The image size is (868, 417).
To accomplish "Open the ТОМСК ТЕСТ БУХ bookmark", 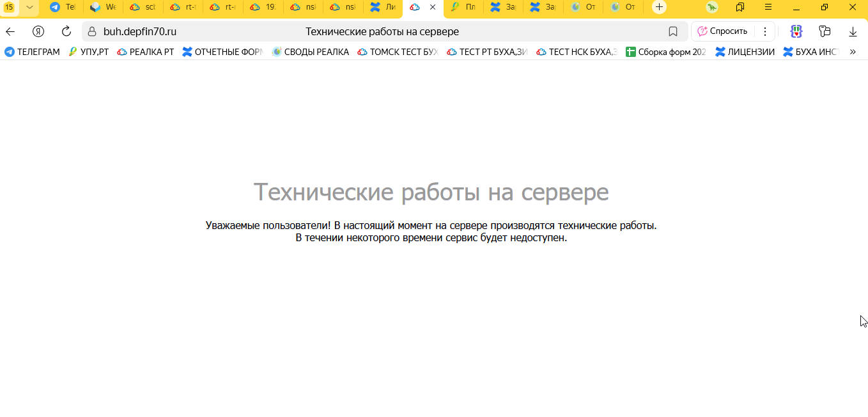I will pyautogui.click(x=398, y=52).
